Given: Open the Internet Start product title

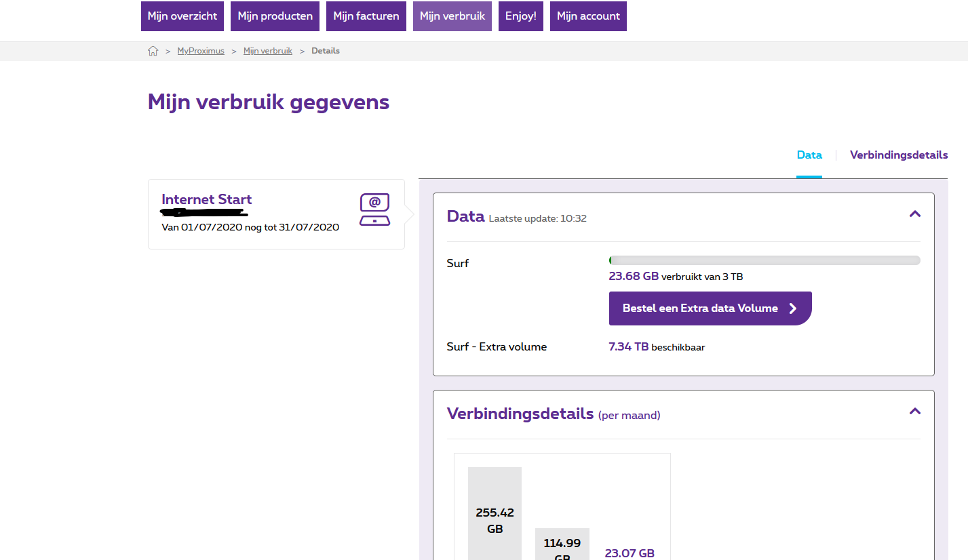Looking at the screenshot, I should pyautogui.click(x=206, y=199).
